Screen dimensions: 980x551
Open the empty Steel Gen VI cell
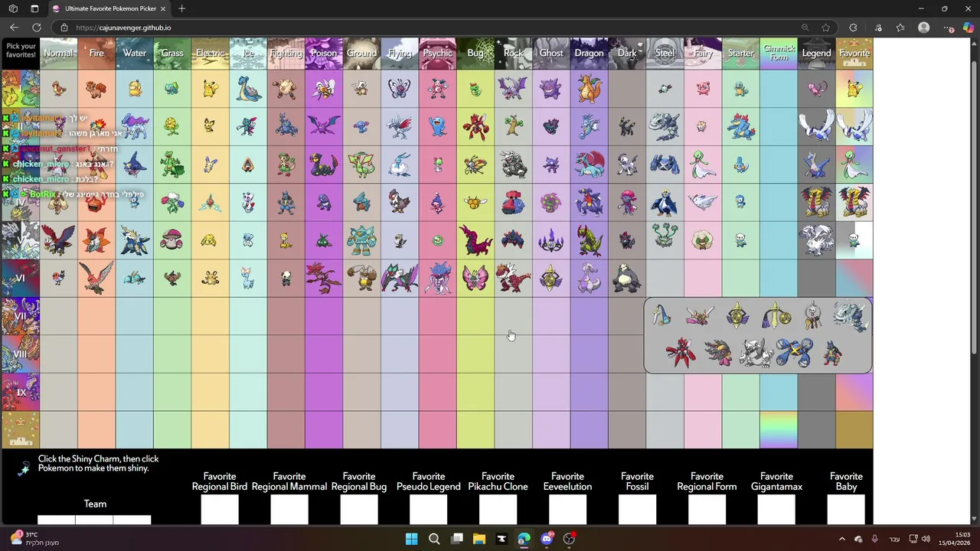[x=665, y=278]
